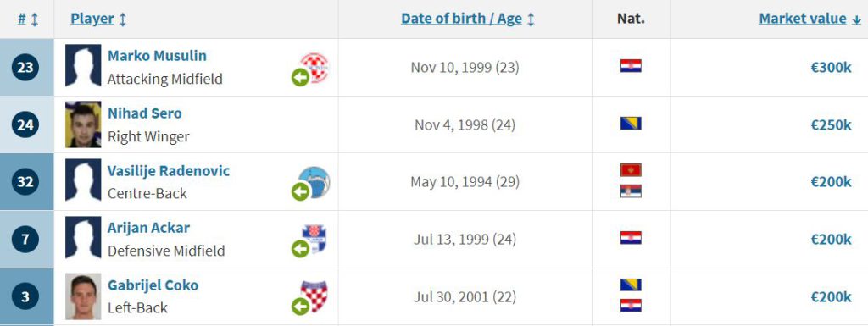
Task: Click Nihad Sero's player photo thumbnail
Action: (83, 124)
